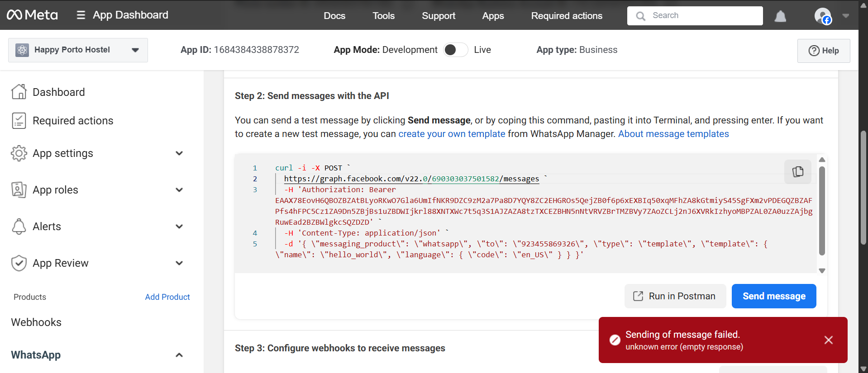The image size is (868, 373).
Task: Click the App ID 1684384338878372 text
Action: click(240, 50)
